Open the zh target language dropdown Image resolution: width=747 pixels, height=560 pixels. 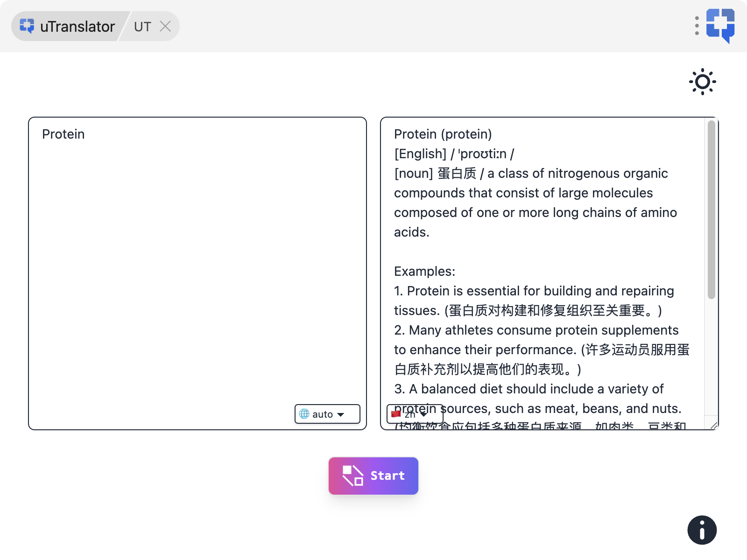[x=415, y=414]
